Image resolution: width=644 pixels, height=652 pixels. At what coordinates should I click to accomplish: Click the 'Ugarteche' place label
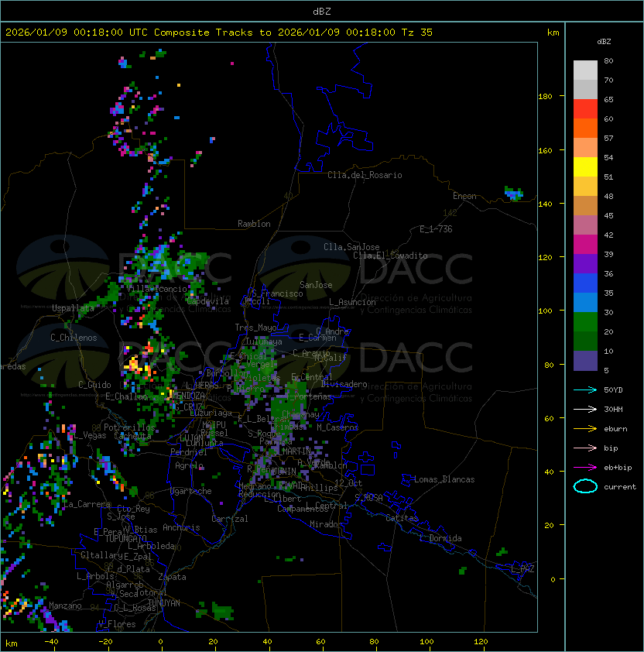point(191,491)
